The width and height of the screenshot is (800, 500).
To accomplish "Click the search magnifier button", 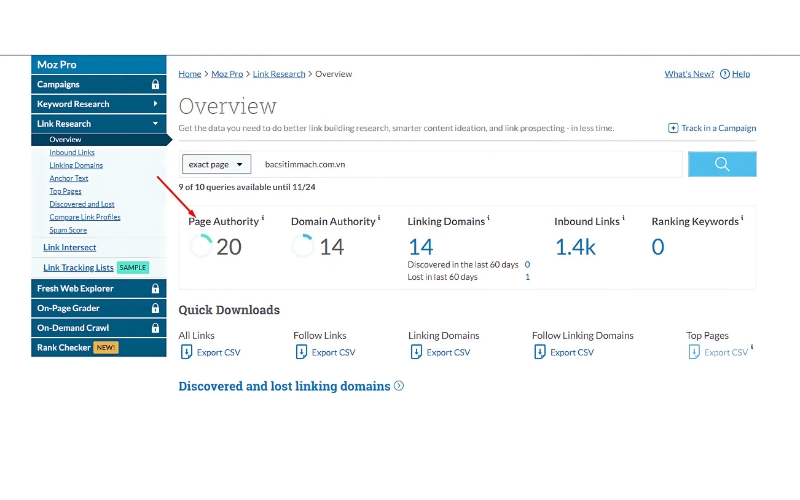I will pos(722,164).
